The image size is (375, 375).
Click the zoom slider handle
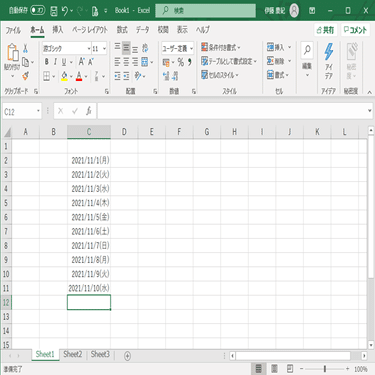(x=325, y=369)
